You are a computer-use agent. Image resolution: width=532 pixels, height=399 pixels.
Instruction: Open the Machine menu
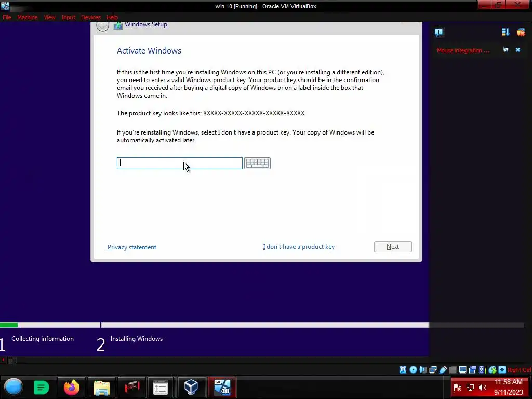[28, 17]
